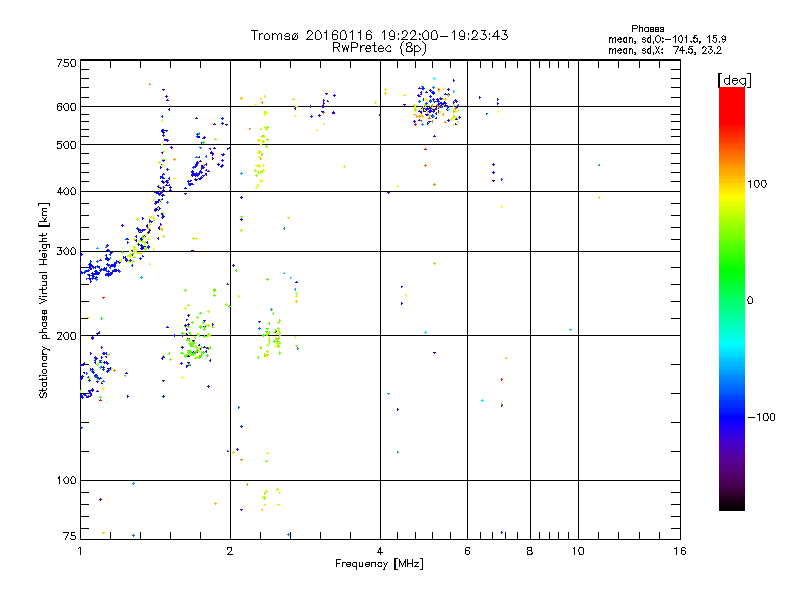Click the y-axis tick label '600'
This screenshot has width=800, height=600.
[x=66, y=107]
